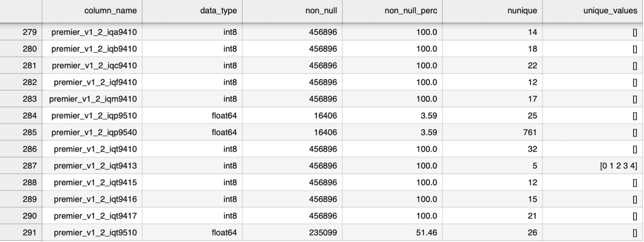Select the non_null value 235099
The width and height of the screenshot is (644, 242).
coord(322,233)
